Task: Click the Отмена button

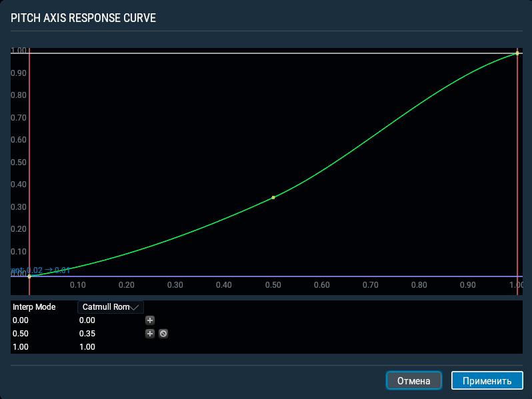Action: [414, 380]
